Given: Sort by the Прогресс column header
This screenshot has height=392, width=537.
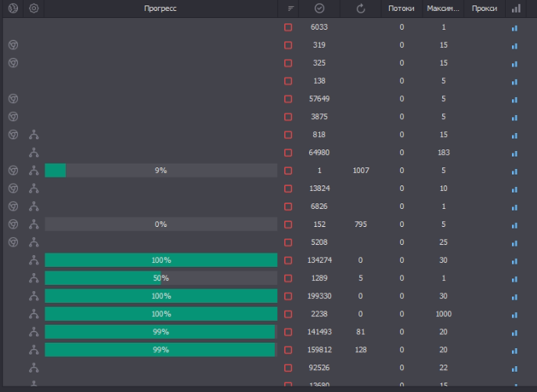Looking at the screenshot, I should pyautogui.click(x=160, y=8).
